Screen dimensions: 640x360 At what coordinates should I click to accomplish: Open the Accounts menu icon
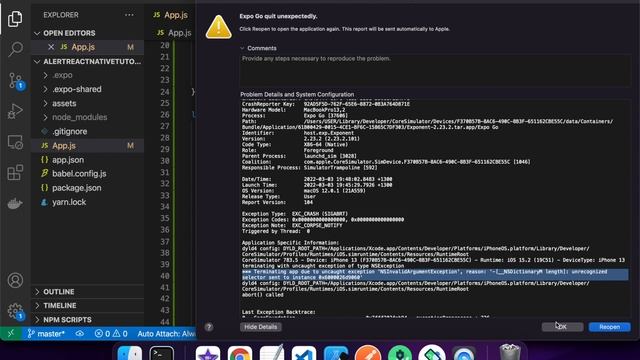point(15,280)
